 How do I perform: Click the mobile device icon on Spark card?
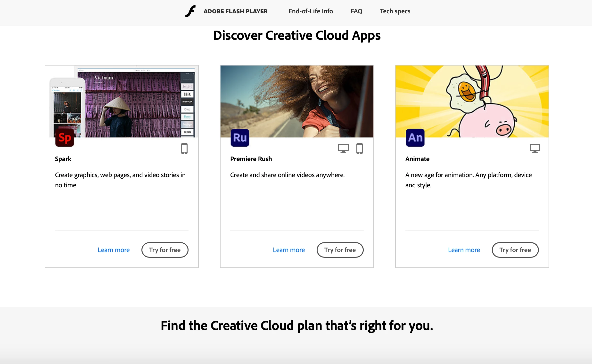click(184, 149)
